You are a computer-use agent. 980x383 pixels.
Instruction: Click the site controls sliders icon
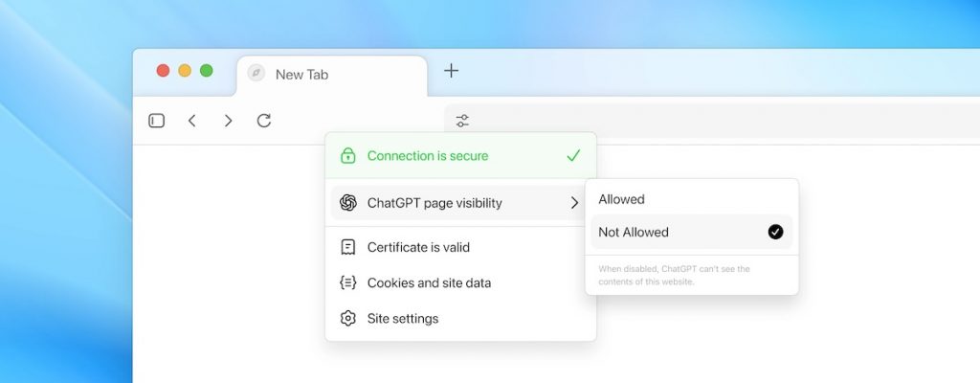coord(462,121)
